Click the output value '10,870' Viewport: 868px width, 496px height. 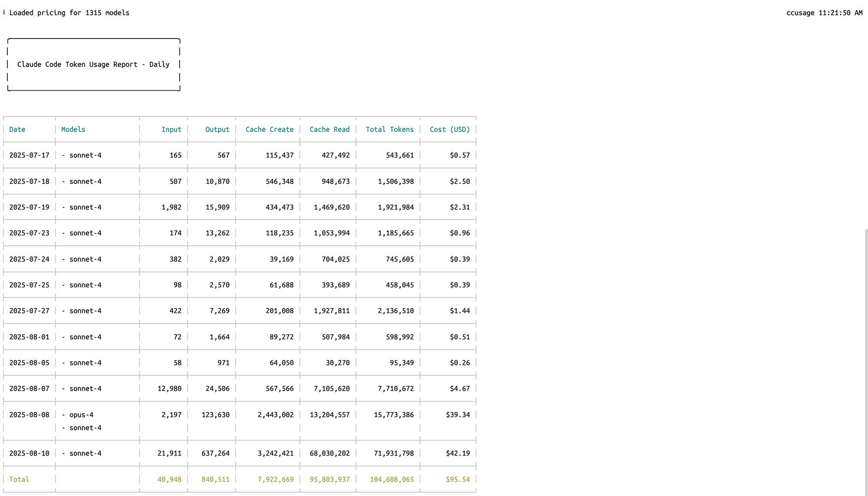[217, 181]
